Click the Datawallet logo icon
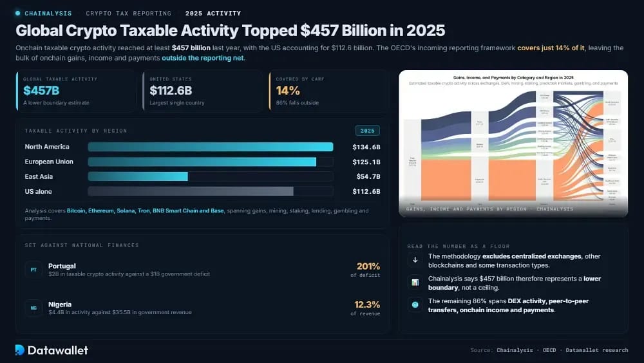The width and height of the screenshot is (644, 363). (x=20, y=350)
